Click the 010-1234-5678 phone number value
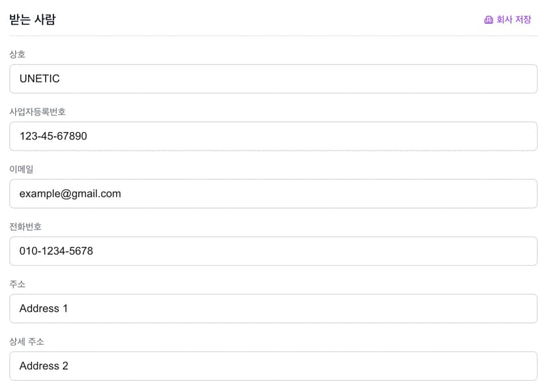547x392 pixels. tap(56, 251)
